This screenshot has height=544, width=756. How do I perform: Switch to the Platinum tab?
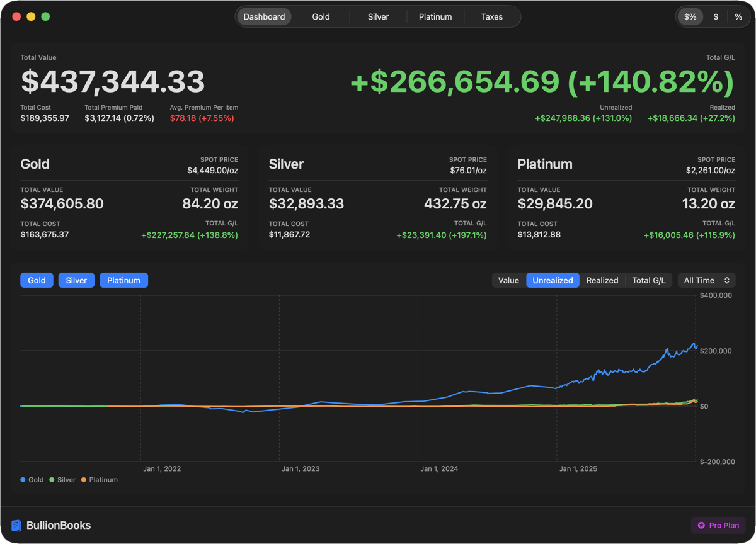point(435,17)
